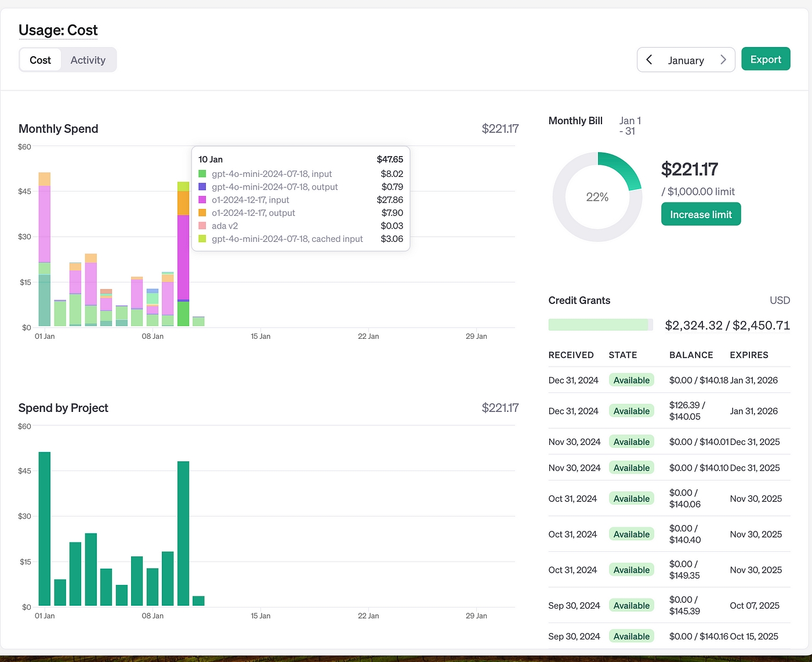Click the EXPIRES column header
Screen dimensions: 812x662
click(749, 354)
